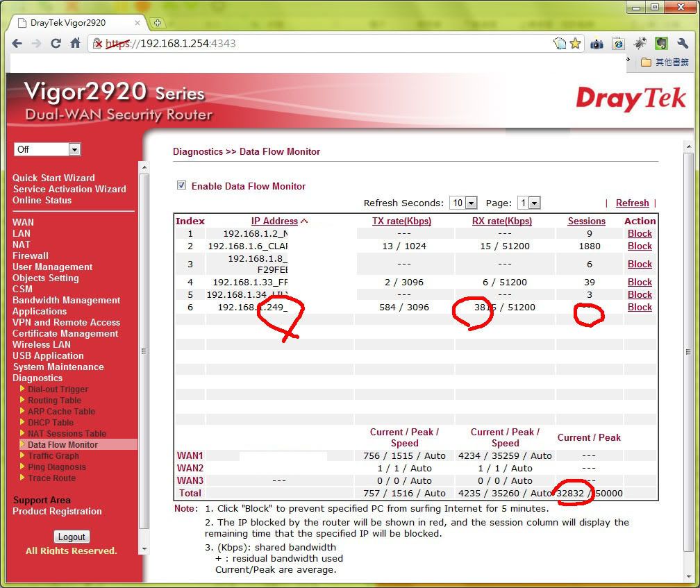Screen dimensions: 700x588
Task: Block the 192.168.1.6 host
Action: click(640, 246)
